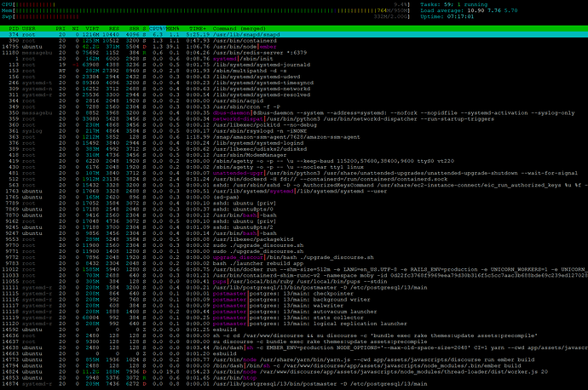Select the systemd-journald process row
588x390 pixels.
coord(294,65)
